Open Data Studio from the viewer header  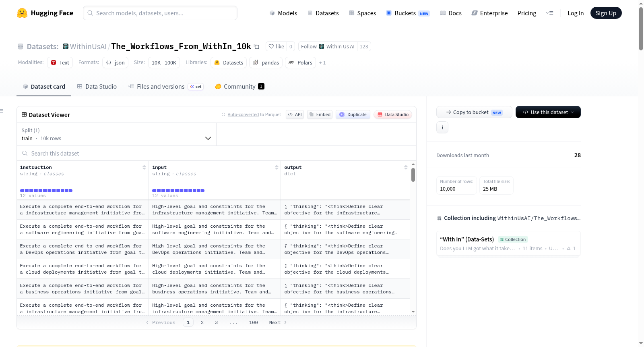[393, 114]
